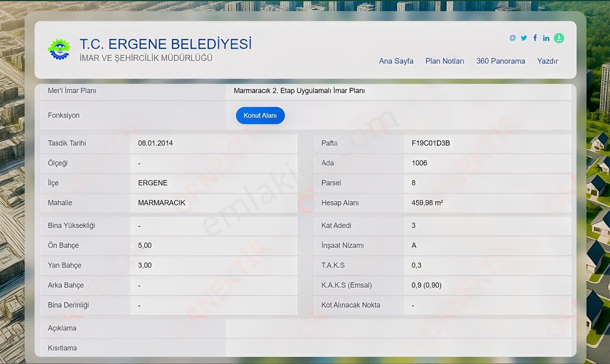
Task: Select the Yan Bahçe value 3,00
Action: click(x=145, y=265)
